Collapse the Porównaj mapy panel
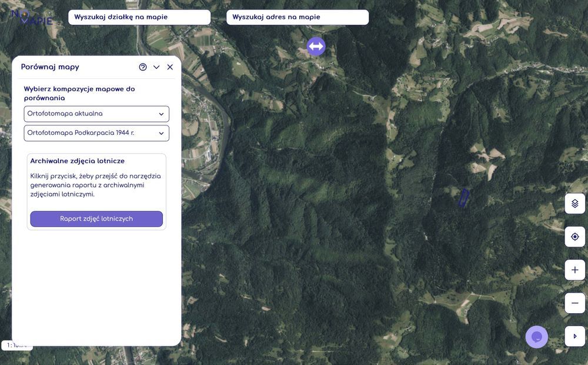This screenshot has height=365, width=588. point(156,67)
